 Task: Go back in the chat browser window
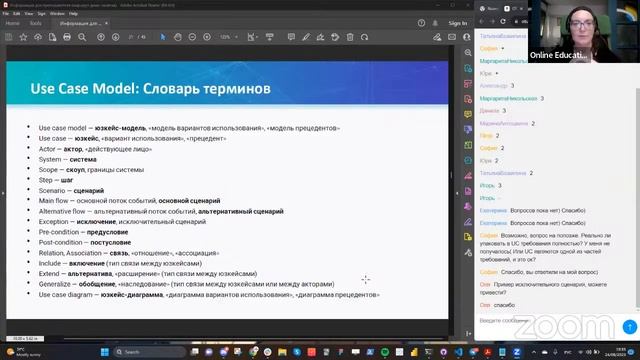point(482,21)
